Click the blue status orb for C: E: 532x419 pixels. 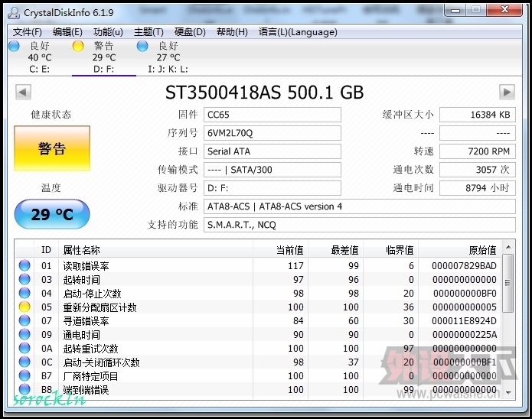(x=15, y=46)
